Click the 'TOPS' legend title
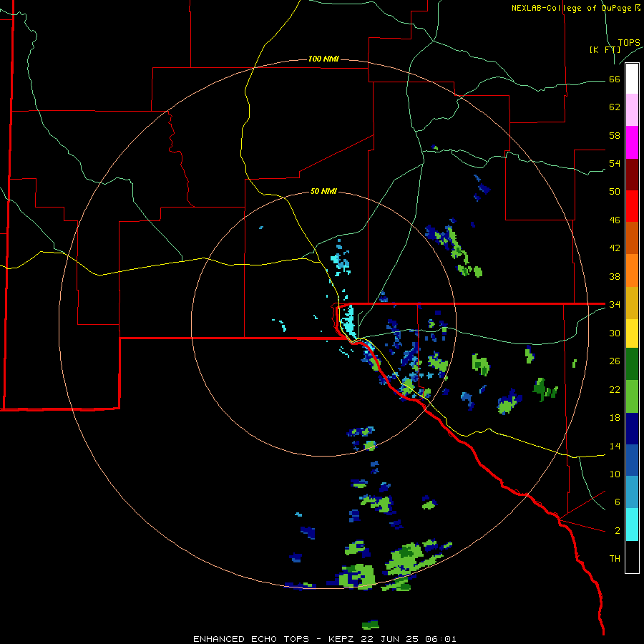The image size is (644, 644). tap(629, 43)
